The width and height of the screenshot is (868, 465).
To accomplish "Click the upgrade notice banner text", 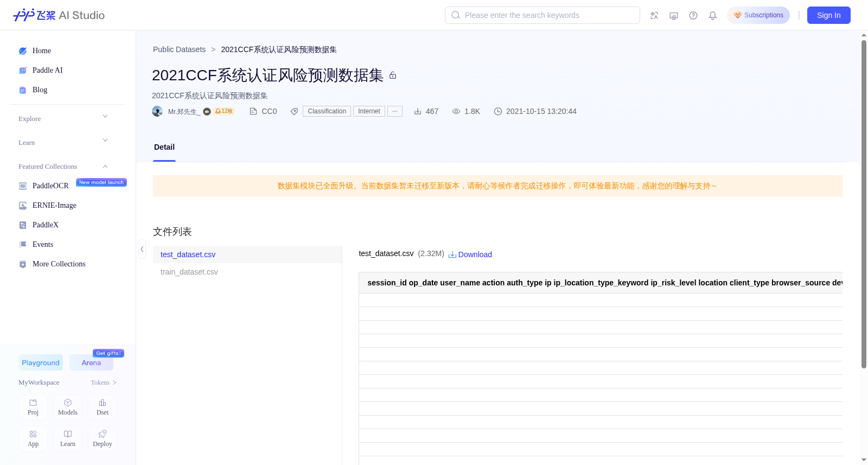I will [497, 186].
